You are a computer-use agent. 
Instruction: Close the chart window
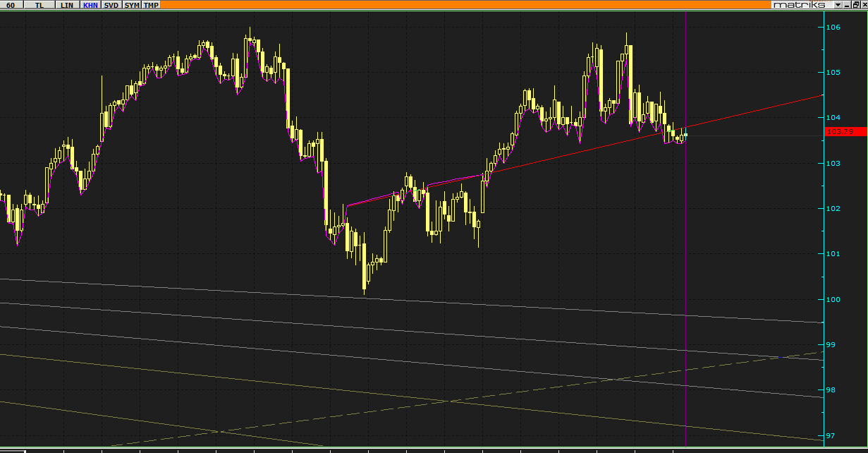click(863, 5)
